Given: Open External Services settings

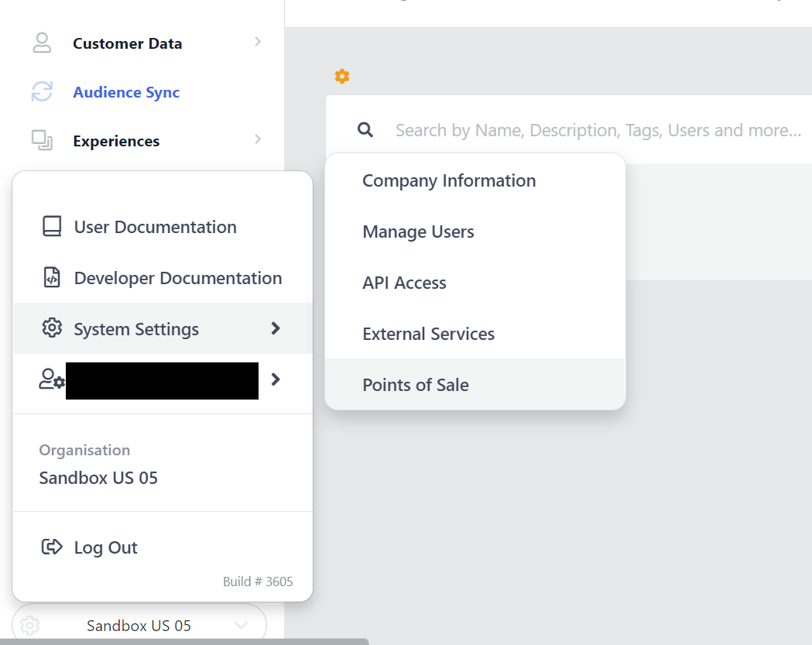Looking at the screenshot, I should pyautogui.click(x=428, y=335).
